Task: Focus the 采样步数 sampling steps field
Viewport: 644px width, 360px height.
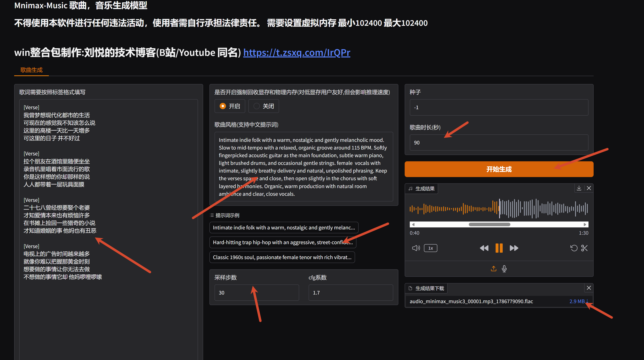Action: (x=257, y=293)
